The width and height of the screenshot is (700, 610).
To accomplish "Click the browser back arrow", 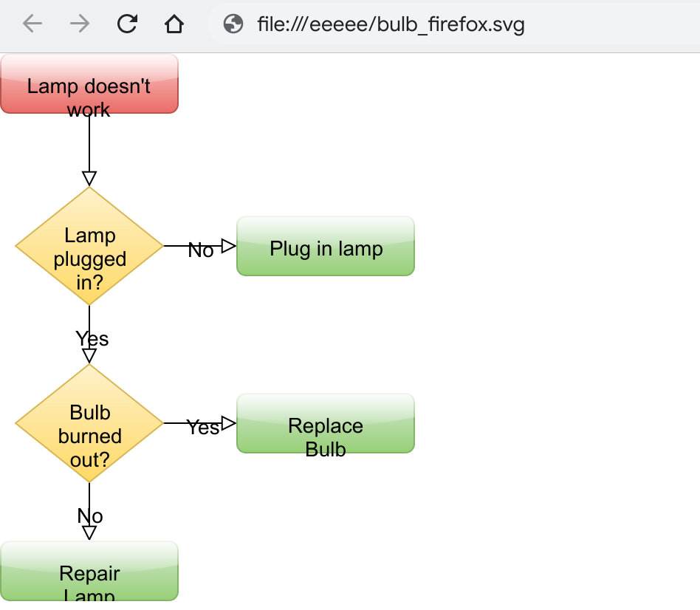I will click(x=31, y=24).
